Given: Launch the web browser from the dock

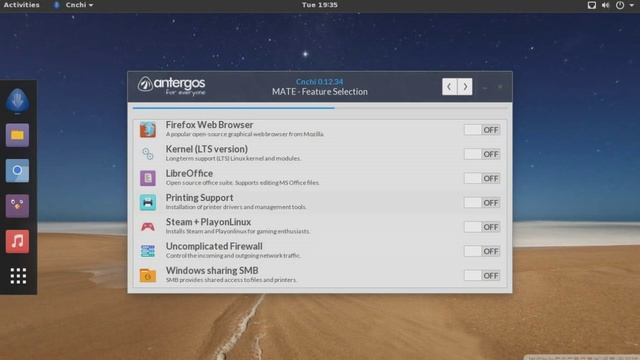Looking at the screenshot, I should (x=17, y=171).
